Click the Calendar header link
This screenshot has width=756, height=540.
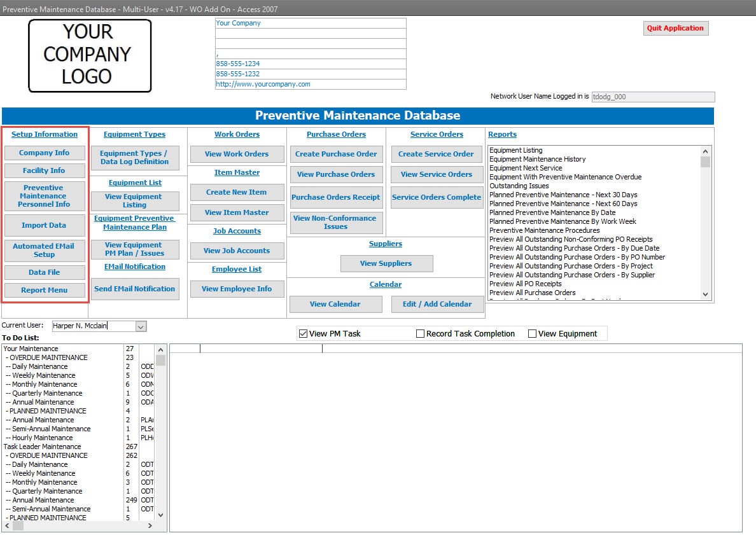pyautogui.click(x=386, y=285)
